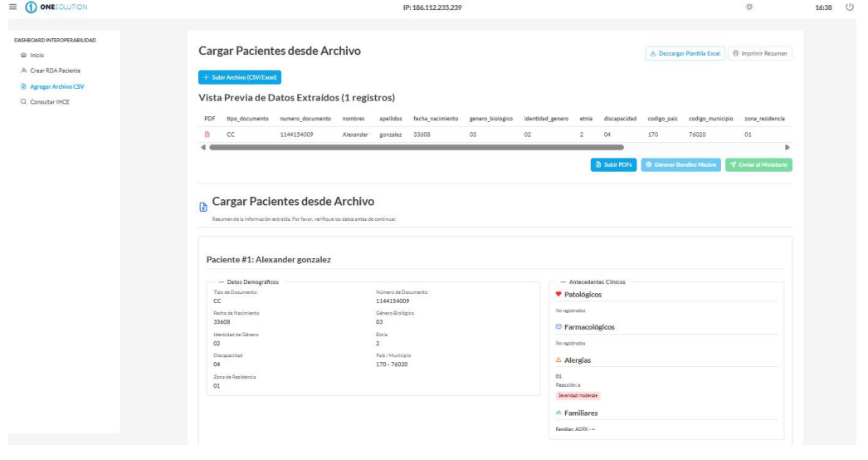Image resolution: width=868 pixels, height=460 pixels.
Task: Click the genero_biologico column header
Action: (x=491, y=119)
